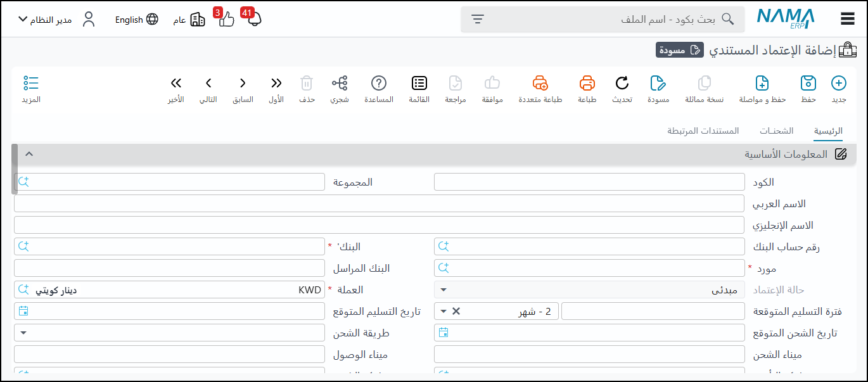Screen dimensions: 868x382
Task: Open the Multiple Print (طباعة متعددة) icon
Action: (540, 84)
